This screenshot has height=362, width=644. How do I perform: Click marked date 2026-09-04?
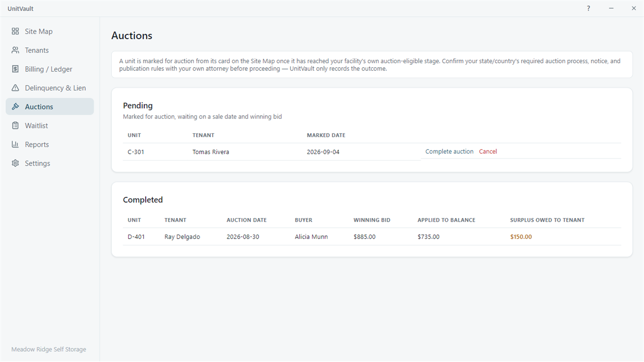(323, 152)
